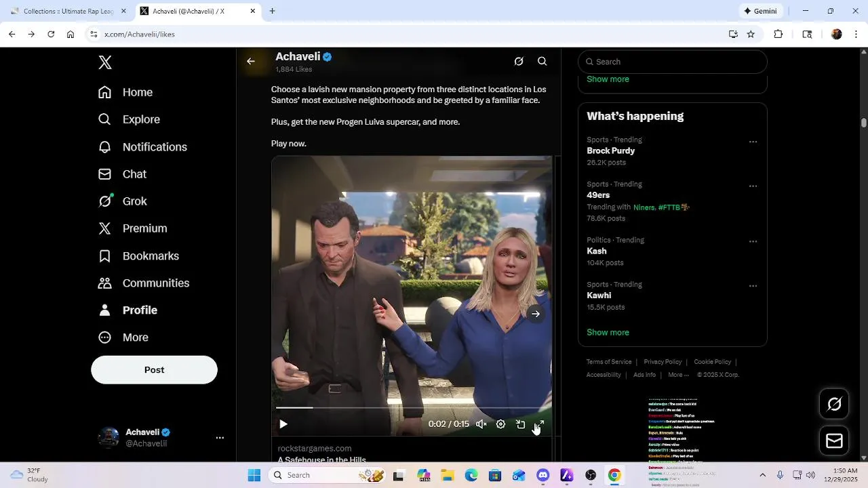Open Chat in sidebar
Screen dimensions: 868x488
(x=122, y=174)
